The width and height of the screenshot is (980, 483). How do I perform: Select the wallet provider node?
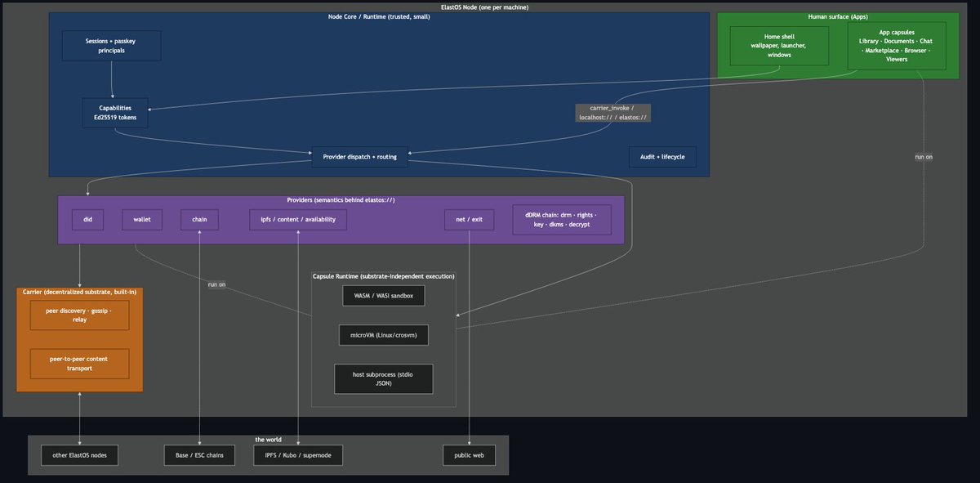pyautogui.click(x=142, y=220)
